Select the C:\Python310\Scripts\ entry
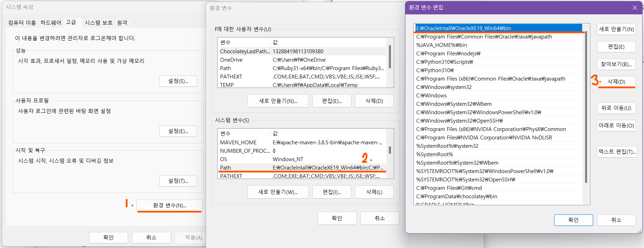This screenshot has width=644, height=248. (498, 62)
